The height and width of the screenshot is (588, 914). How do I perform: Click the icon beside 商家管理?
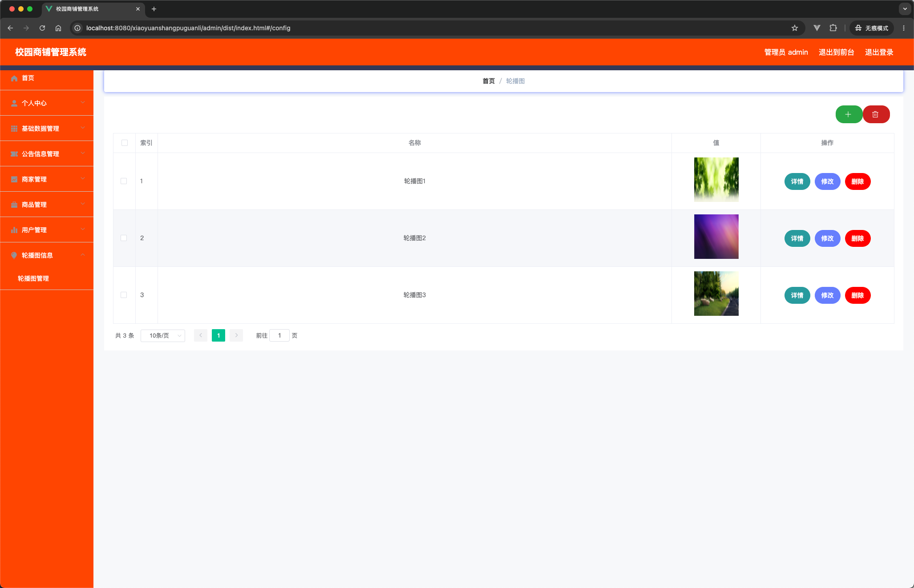pos(14,179)
